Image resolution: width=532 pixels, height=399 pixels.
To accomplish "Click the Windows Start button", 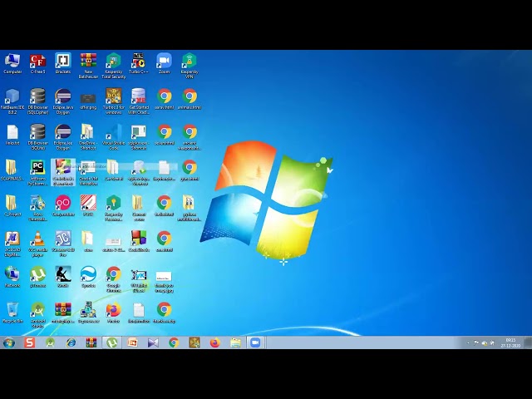I will click(x=9, y=342).
